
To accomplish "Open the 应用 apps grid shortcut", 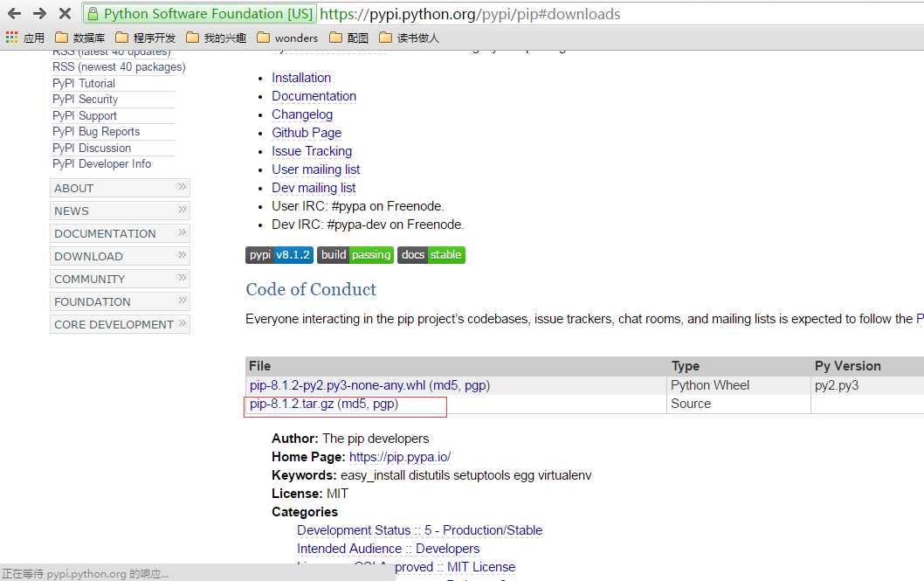I will tap(24, 38).
